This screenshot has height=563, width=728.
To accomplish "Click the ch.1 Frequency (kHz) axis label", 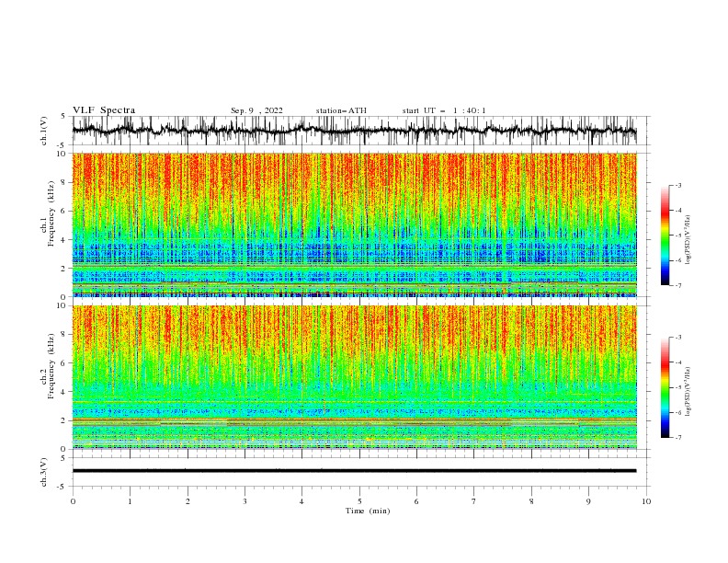I will click(48, 213).
